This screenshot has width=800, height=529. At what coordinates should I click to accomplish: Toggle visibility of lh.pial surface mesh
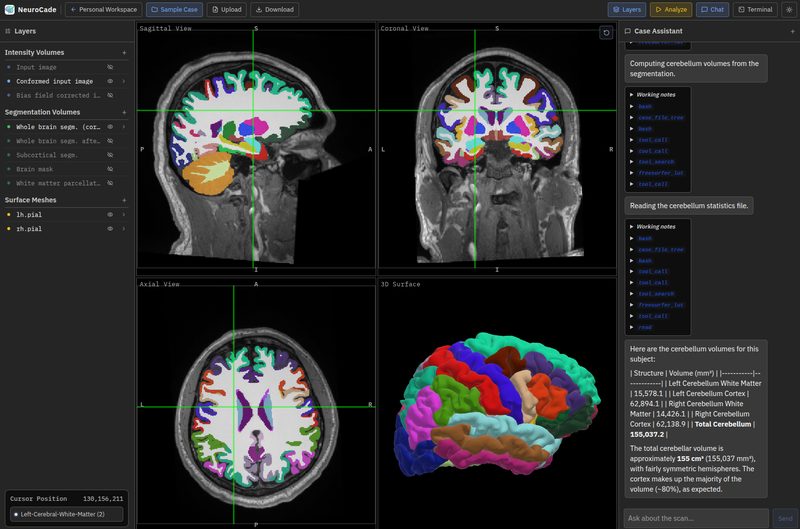coord(110,215)
